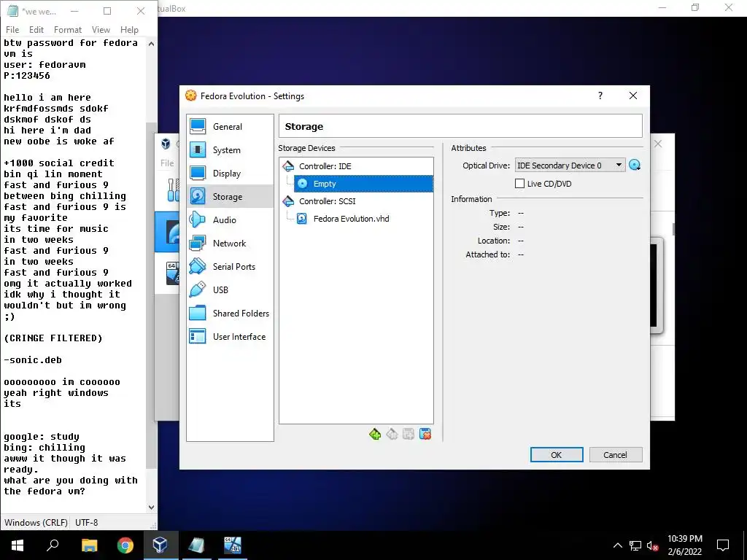Click the remove storage controller icon
Viewport: 747px width, 560px height.
point(392,434)
